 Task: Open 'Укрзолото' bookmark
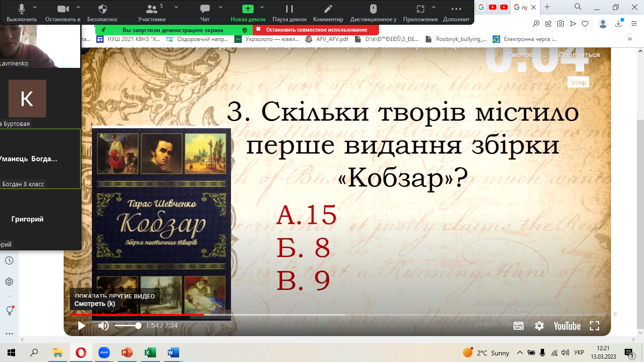point(268,39)
